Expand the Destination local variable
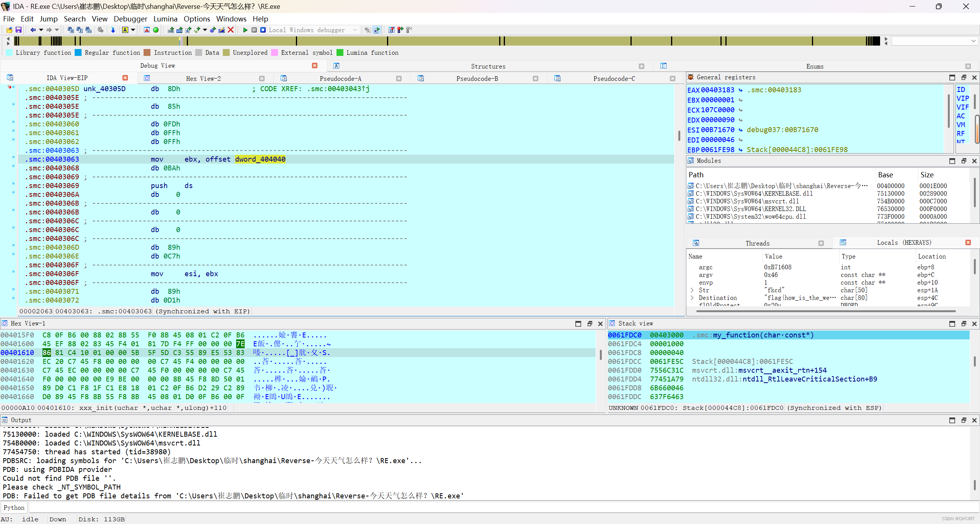980x524 pixels. (x=692, y=298)
